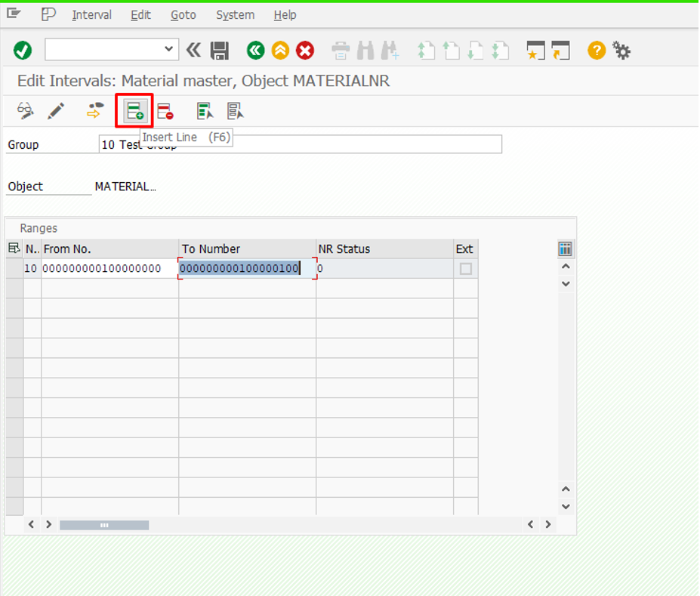
Task: Click the Insert Line icon
Action: click(134, 112)
